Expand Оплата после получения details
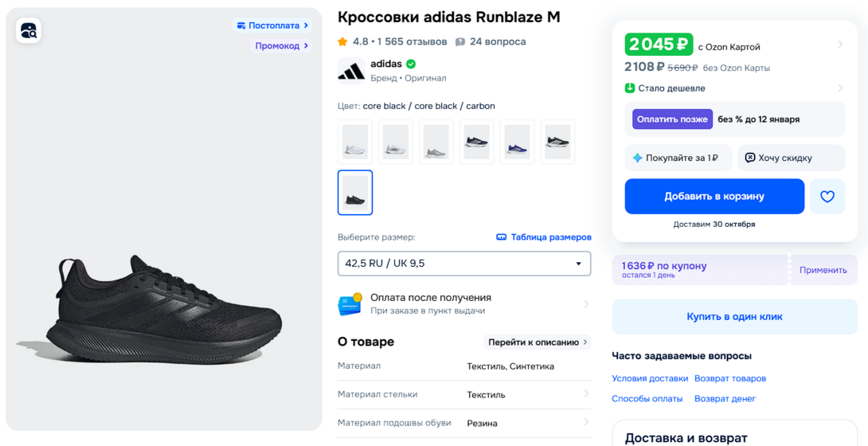The width and height of the screenshot is (868, 446). (586, 303)
